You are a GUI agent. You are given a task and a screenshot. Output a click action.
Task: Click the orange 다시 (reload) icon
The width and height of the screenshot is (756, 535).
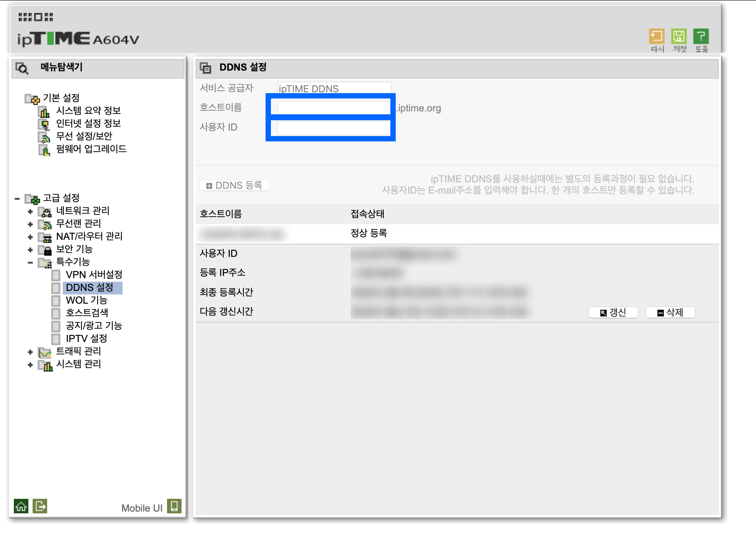(656, 36)
